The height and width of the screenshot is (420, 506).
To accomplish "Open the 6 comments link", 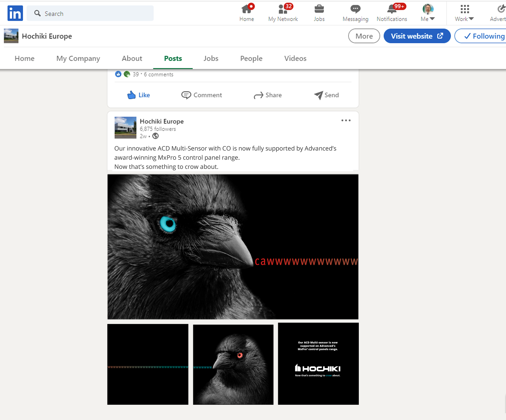I will pyautogui.click(x=159, y=74).
